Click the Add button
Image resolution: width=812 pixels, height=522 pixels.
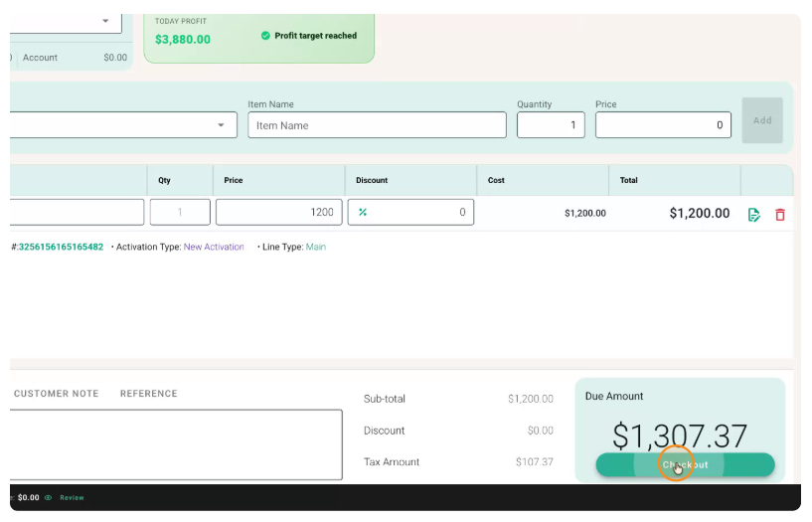pyautogui.click(x=762, y=120)
